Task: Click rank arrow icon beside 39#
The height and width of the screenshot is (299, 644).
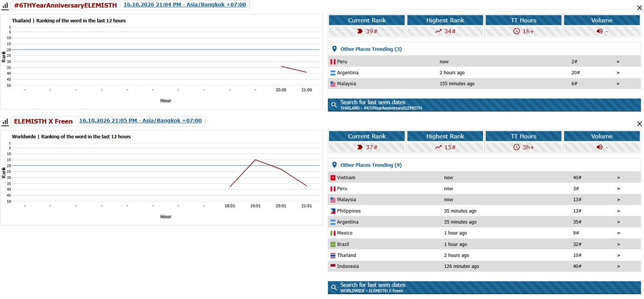Action: click(x=360, y=31)
